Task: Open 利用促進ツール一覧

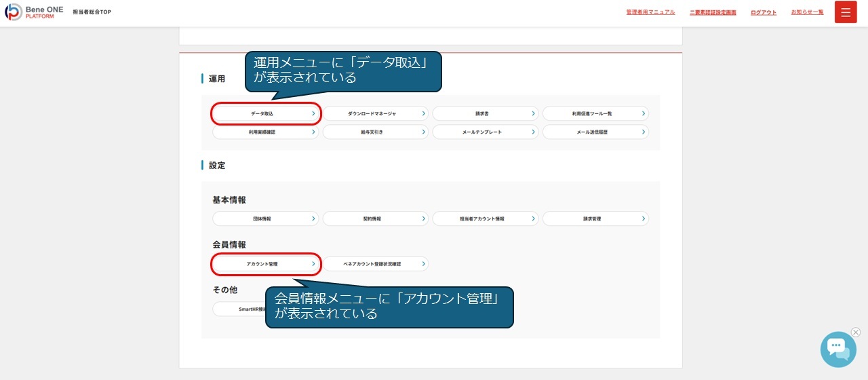Action: pos(595,113)
